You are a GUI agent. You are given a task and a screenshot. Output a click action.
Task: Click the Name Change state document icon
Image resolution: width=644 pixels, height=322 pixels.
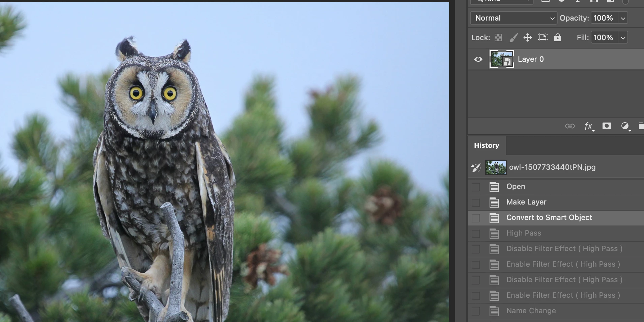(x=494, y=311)
